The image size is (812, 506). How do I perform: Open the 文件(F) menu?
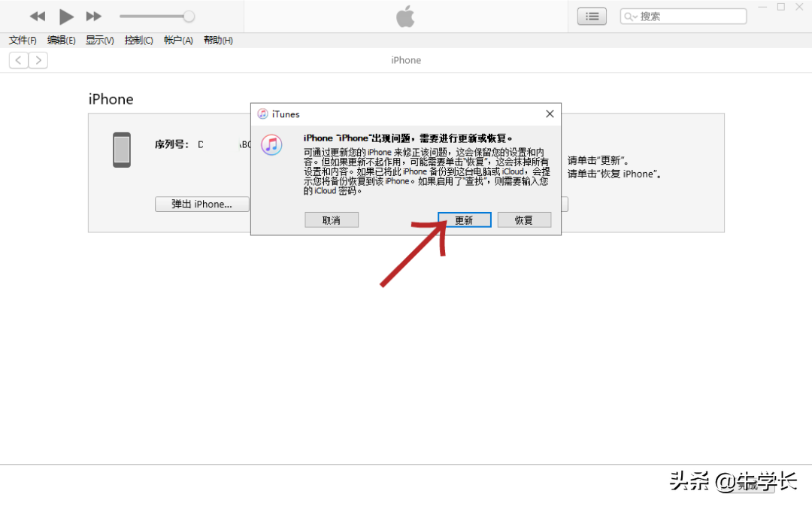point(23,41)
